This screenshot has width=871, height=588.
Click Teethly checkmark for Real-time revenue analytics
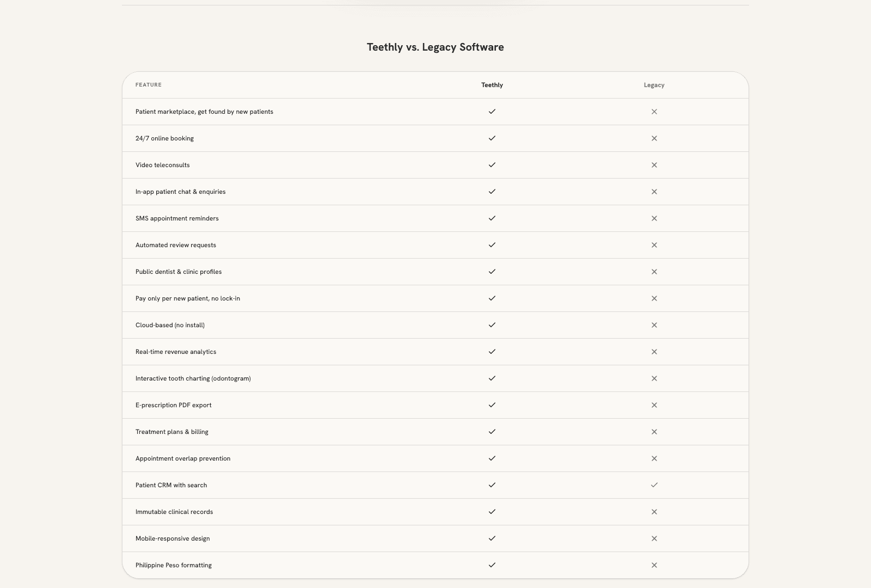coord(492,352)
